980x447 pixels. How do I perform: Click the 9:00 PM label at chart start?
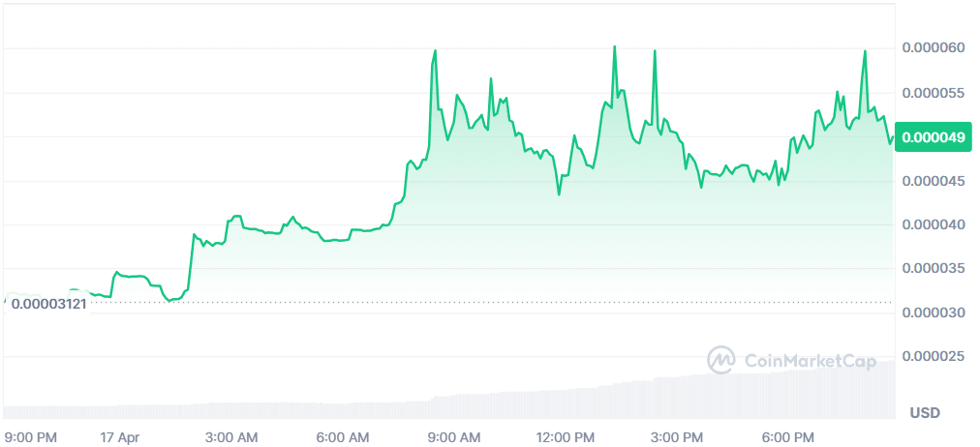pos(32,437)
